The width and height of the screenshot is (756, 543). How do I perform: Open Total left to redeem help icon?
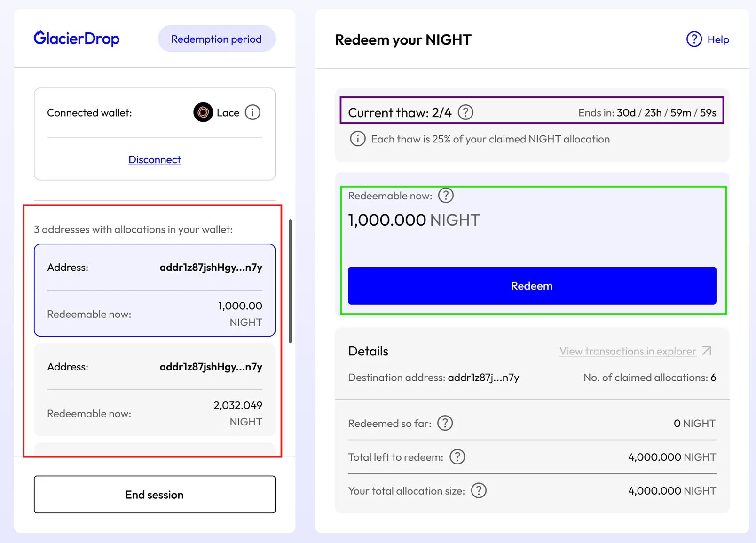tap(457, 456)
